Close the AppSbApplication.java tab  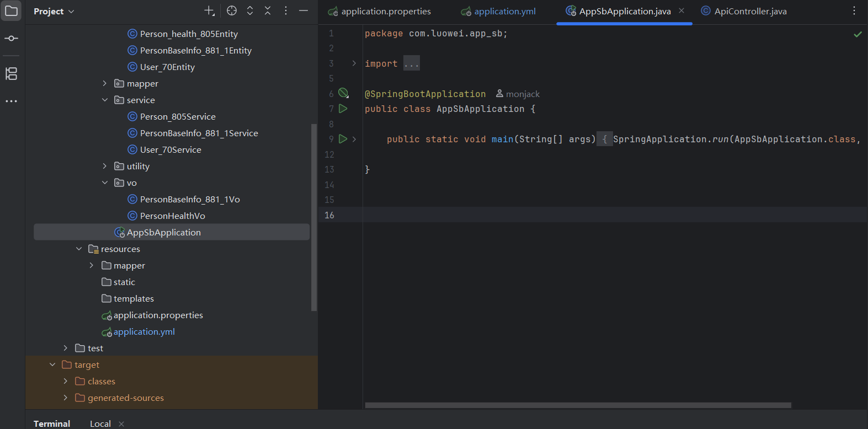681,11
